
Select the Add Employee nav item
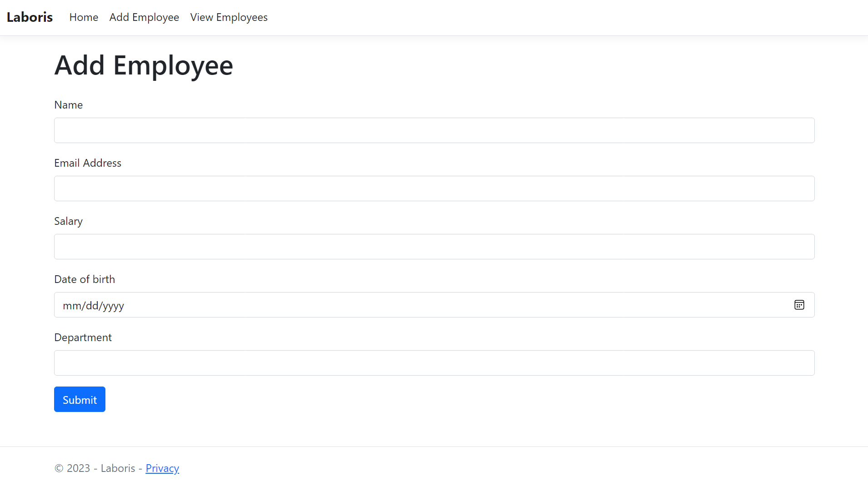tap(144, 17)
